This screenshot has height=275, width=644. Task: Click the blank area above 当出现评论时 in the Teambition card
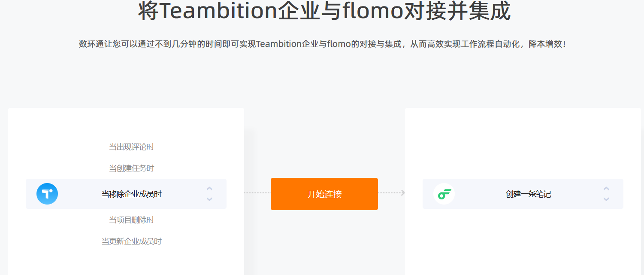coord(126,125)
